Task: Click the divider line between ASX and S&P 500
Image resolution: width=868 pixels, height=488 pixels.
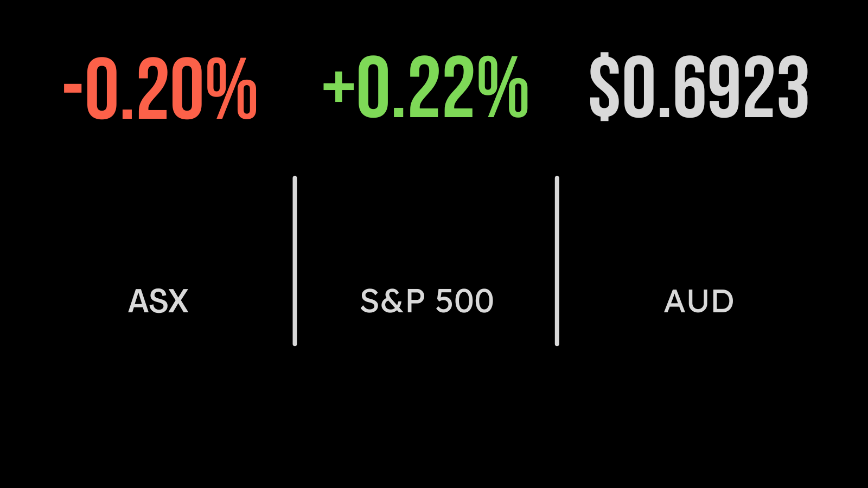Action: 295,261
